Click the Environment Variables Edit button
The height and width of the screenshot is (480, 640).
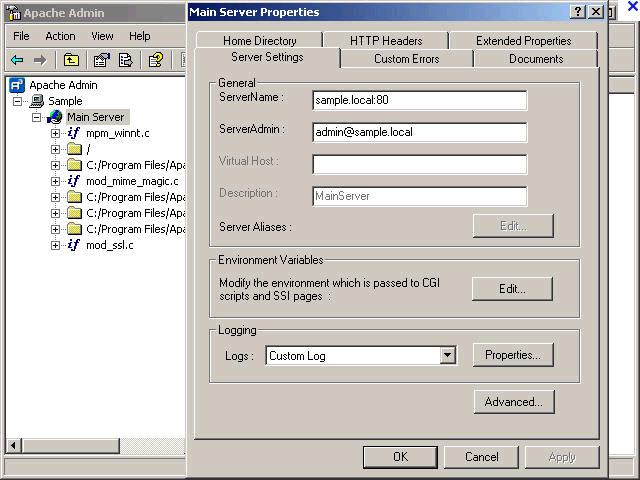(512, 289)
